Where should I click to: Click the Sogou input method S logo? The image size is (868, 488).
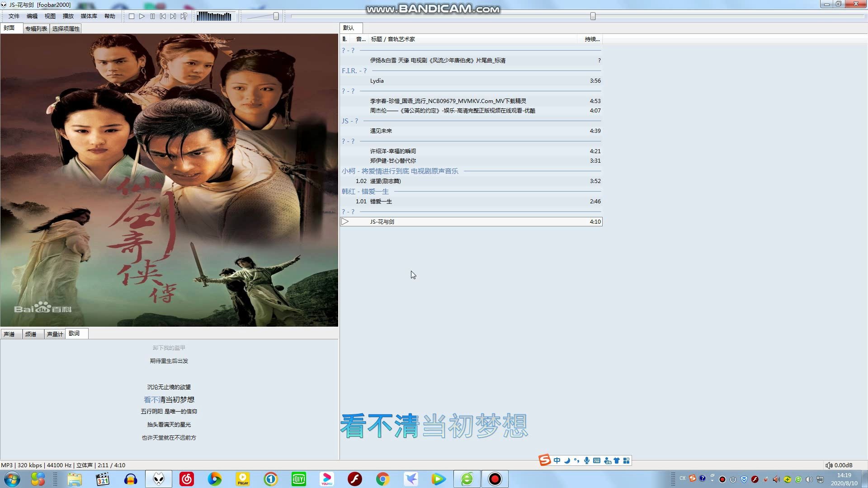pos(545,460)
